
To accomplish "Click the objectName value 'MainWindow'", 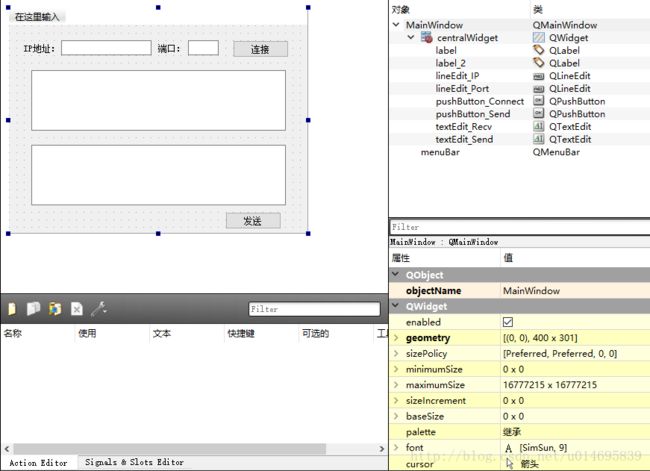I will click(x=531, y=291).
